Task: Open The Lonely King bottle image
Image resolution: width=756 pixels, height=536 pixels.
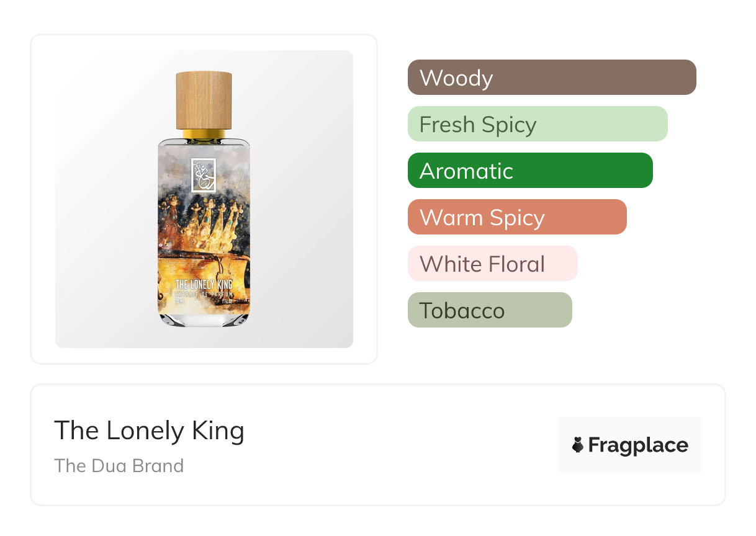Action: [x=204, y=199]
